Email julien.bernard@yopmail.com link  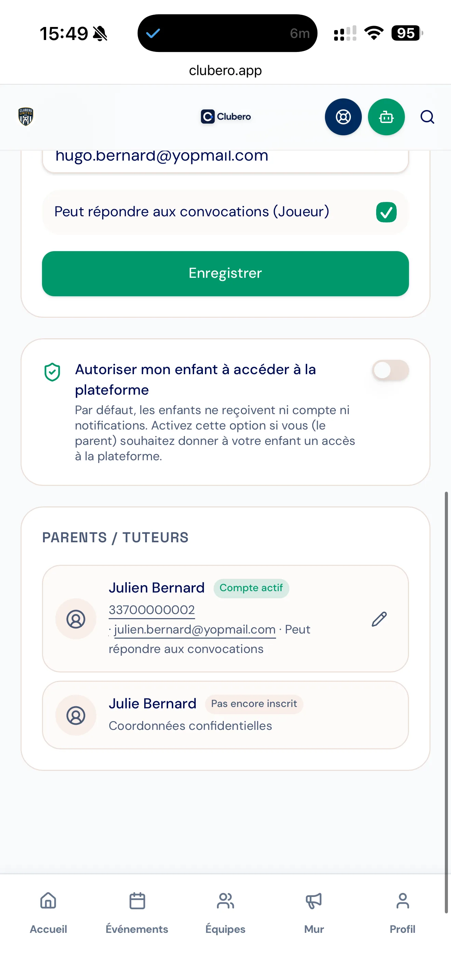pyautogui.click(x=195, y=630)
